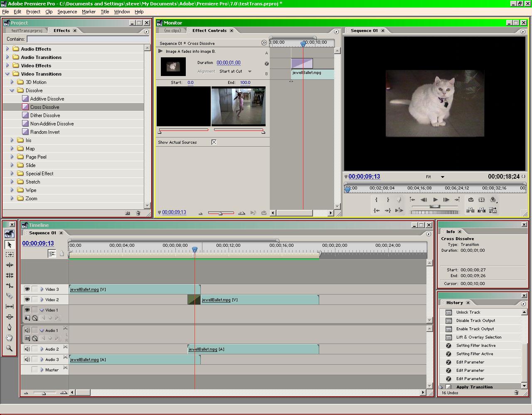The height and width of the screenshot is (415, 532).
Task: Click the Timeline zoom slider
Action: click(44, 393)
